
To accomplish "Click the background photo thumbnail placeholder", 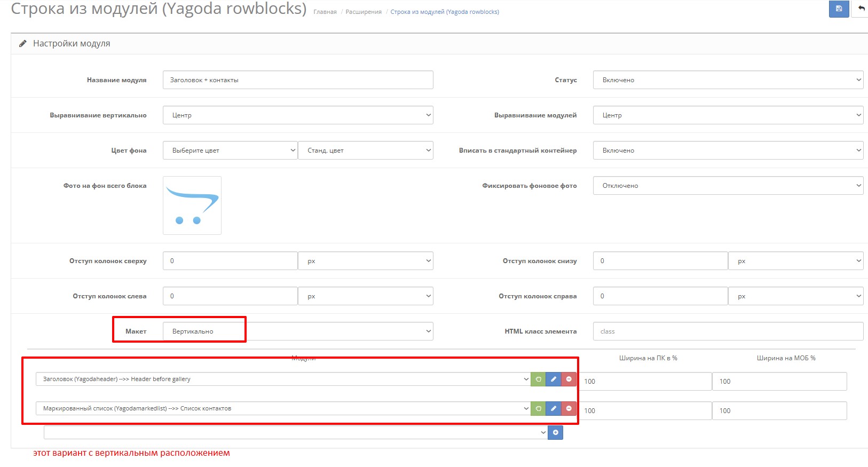I will pyautogui.click(x=192, y=205).
